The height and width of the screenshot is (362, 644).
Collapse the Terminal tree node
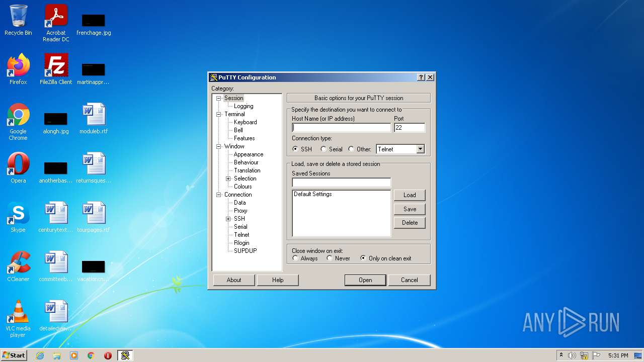219,114
